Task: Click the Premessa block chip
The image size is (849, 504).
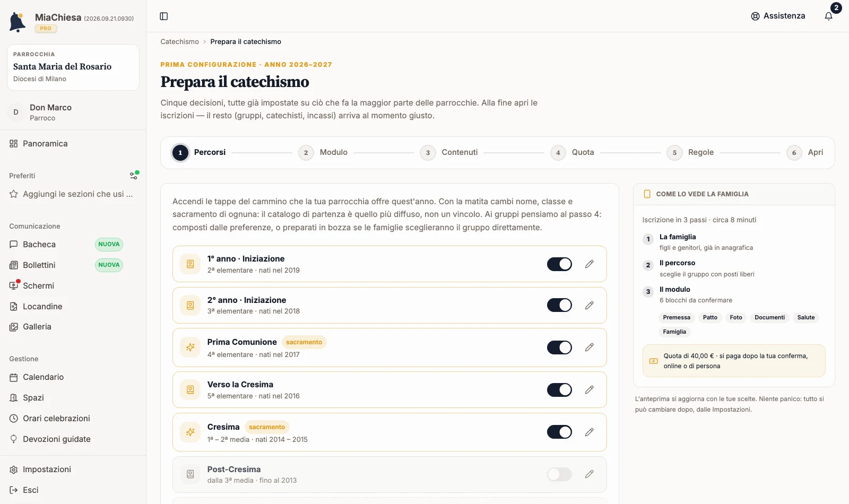Action: pos(677,318)
